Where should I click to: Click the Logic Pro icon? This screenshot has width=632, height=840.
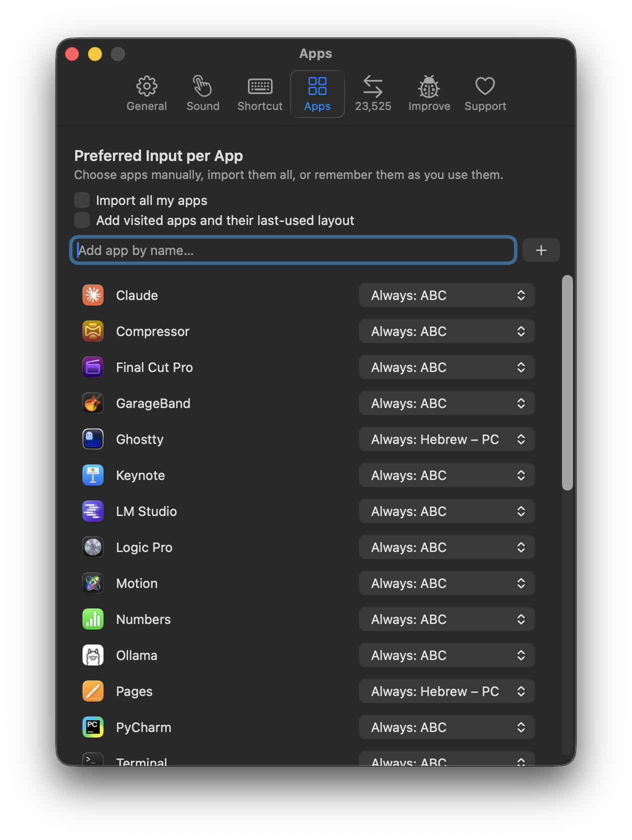point(93,547)
